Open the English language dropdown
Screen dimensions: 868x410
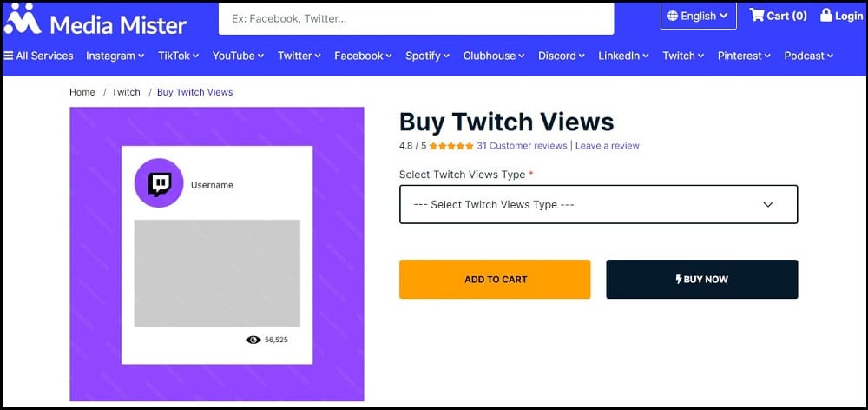698,16
